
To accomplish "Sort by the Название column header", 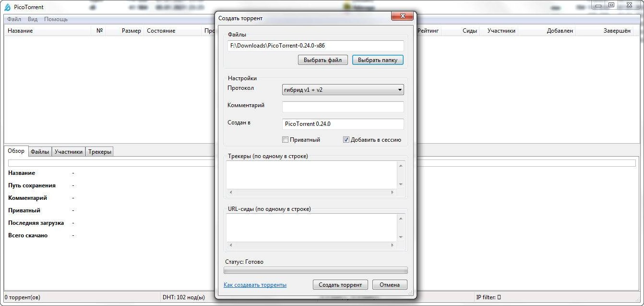I will pos(48,31).
